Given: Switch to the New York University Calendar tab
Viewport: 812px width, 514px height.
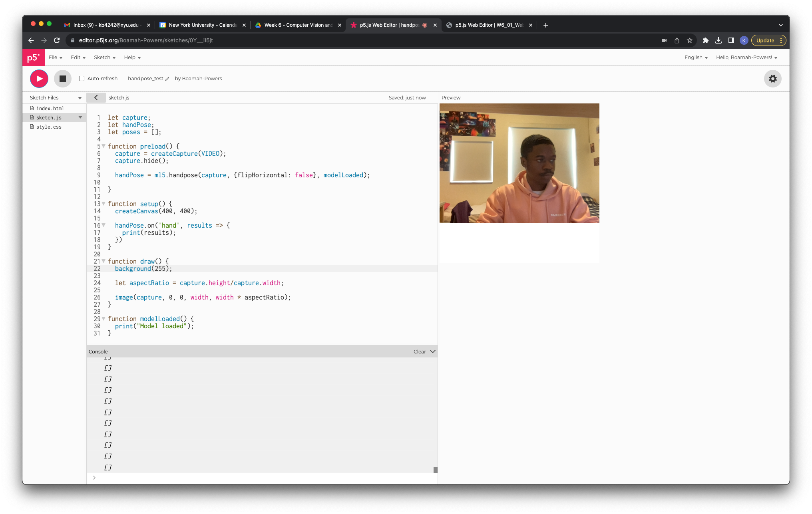Looking at the screenshot, I should (x=203, y=25).
